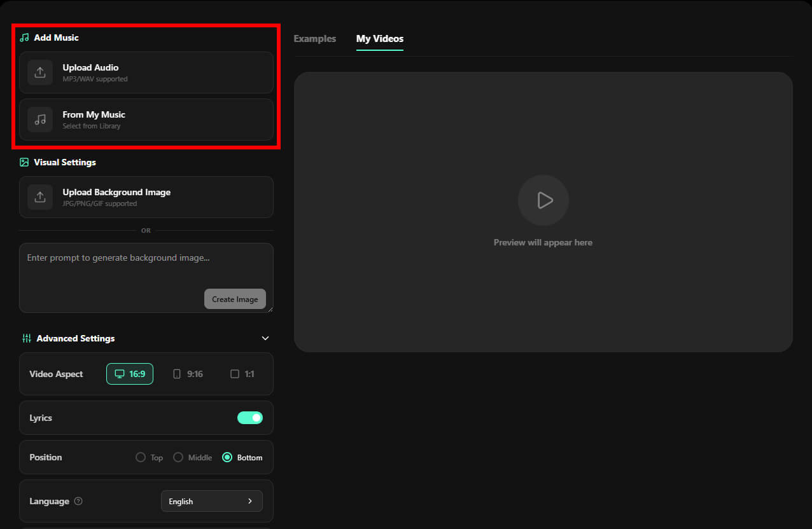Open the English language dropdown

212,501
